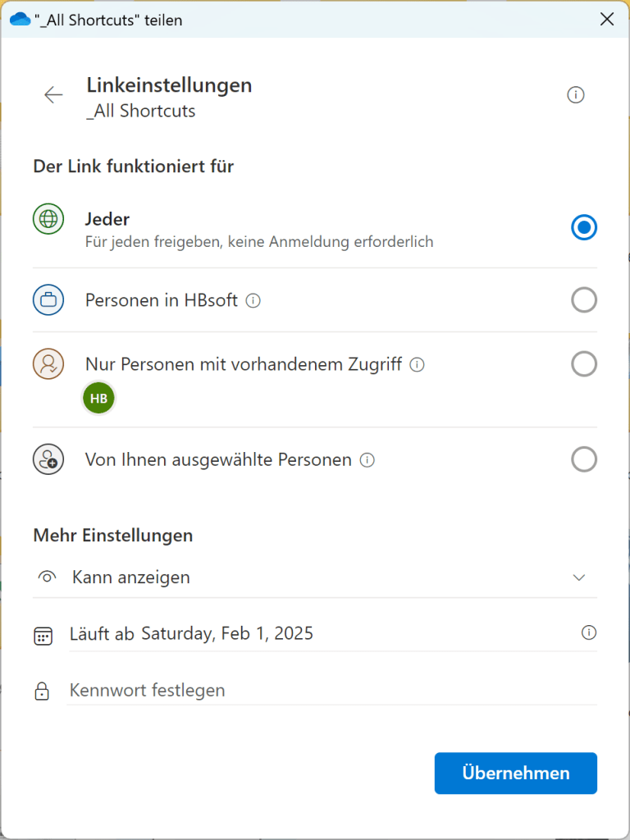Open the expiration date picker for Läuft ab
This screenshot has height=840, width=630.
point(588,633)
